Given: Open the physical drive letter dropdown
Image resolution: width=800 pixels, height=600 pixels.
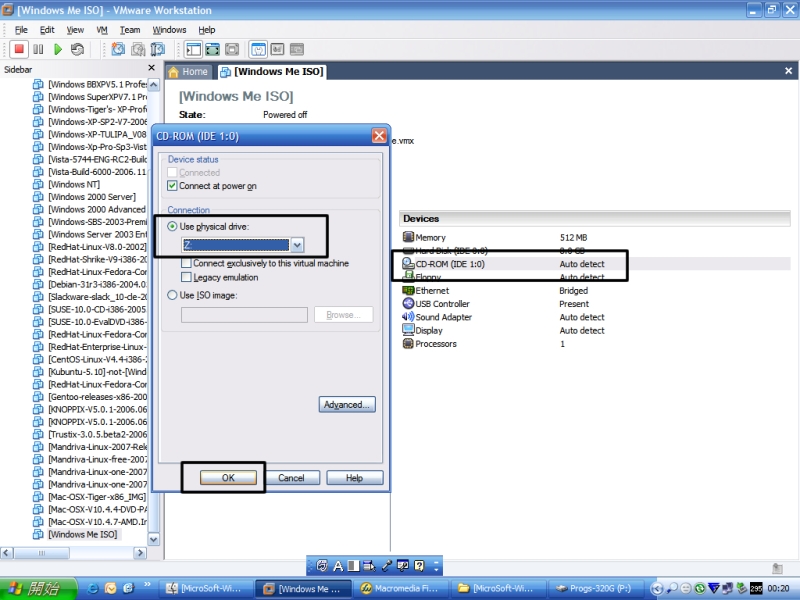Looking at the screenshot, I should point(297,245).
